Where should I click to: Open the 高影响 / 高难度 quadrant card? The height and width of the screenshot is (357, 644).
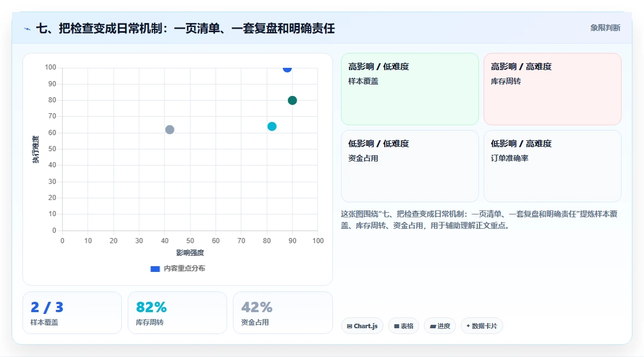tap(553, 89)
